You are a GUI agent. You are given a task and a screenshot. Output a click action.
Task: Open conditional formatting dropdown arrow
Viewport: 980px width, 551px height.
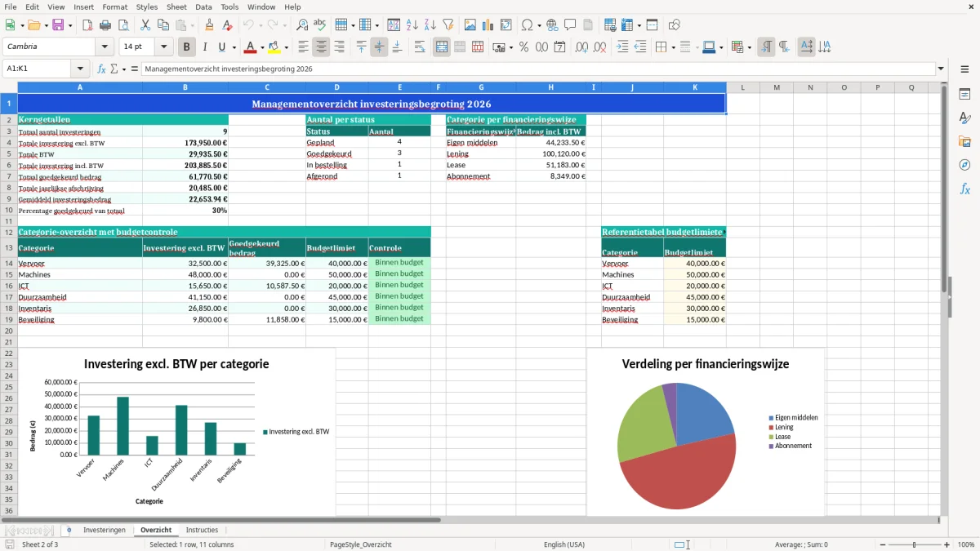coord(749,47)
